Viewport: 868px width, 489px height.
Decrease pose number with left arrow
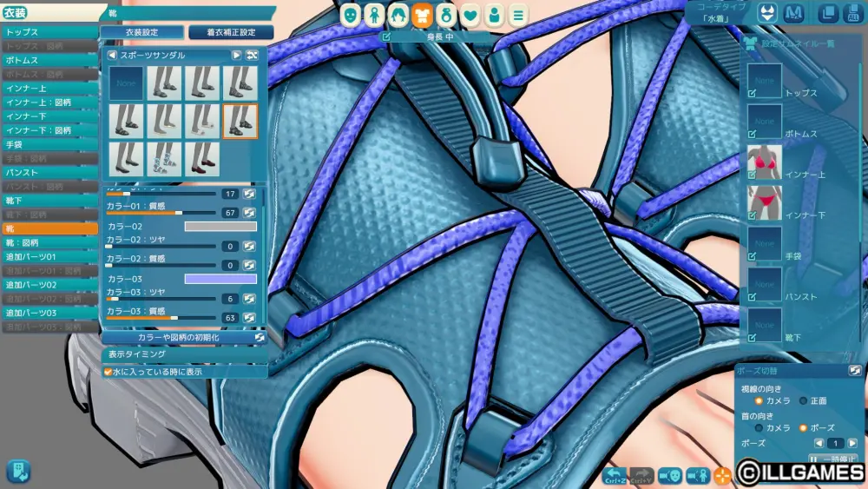pyautogui.click(x=819, y=443)
